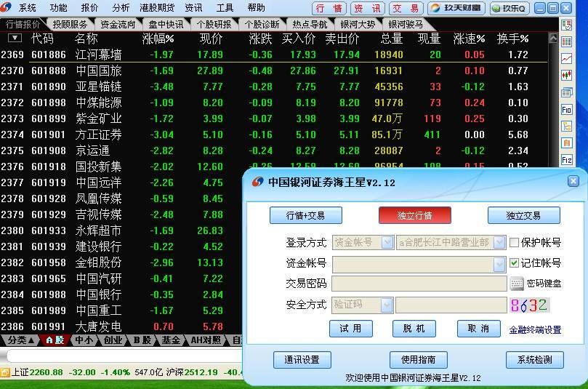Uncheck the 记住帐号 checkbox
Viewport: 588px width, 389px height.
coord(514,263)
